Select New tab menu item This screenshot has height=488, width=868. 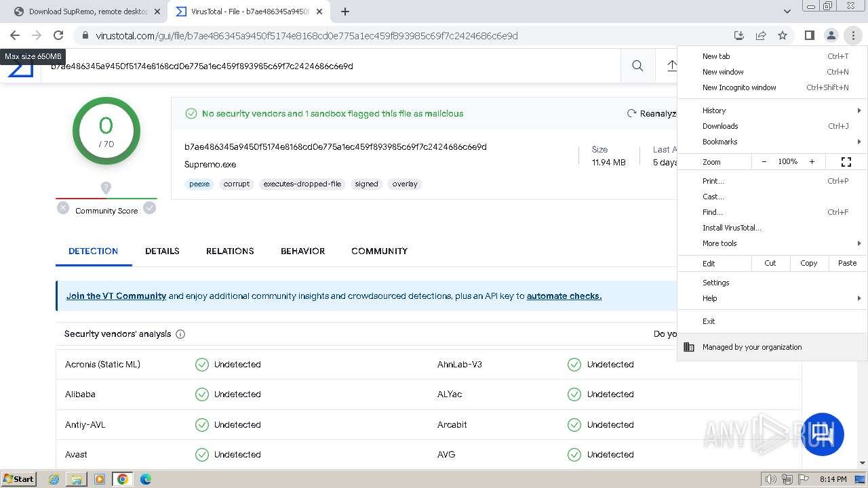pos(772,56)
